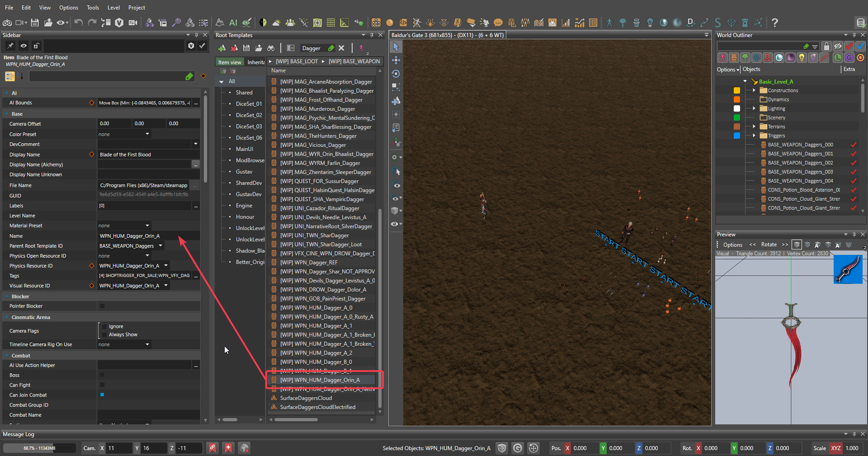Open the Color Preset dropdown
868x456 pixels.
tap(147, 134)
